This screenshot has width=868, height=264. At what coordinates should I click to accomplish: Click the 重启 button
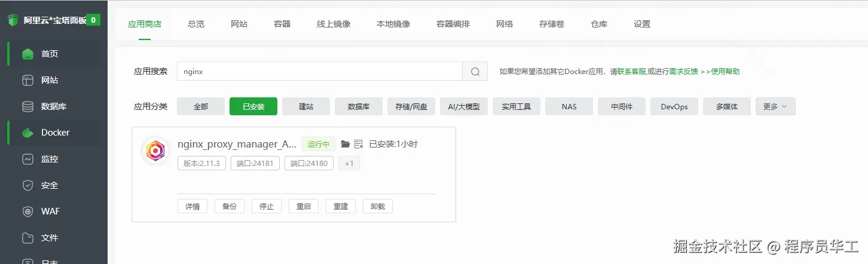[x=304, y=206]
